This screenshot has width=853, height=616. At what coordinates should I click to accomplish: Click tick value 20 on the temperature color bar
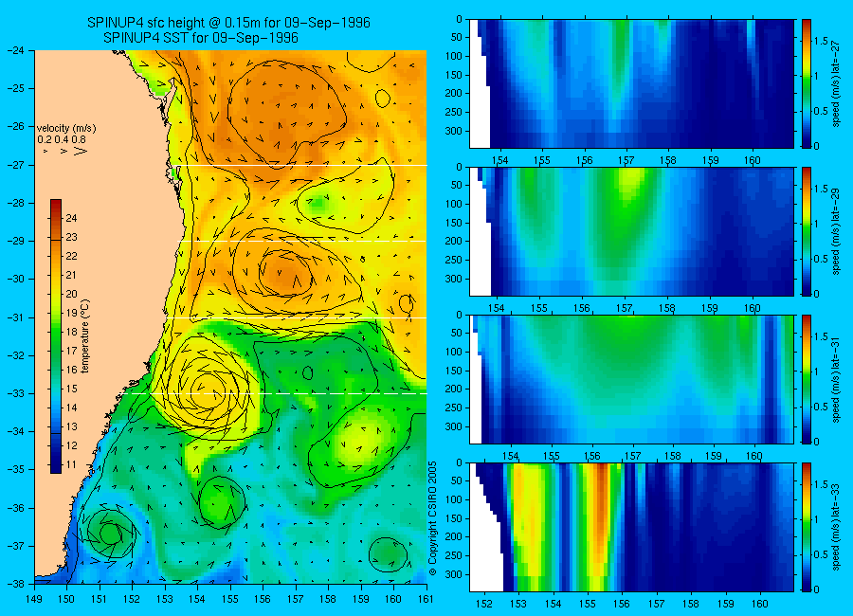click(71, 294)
